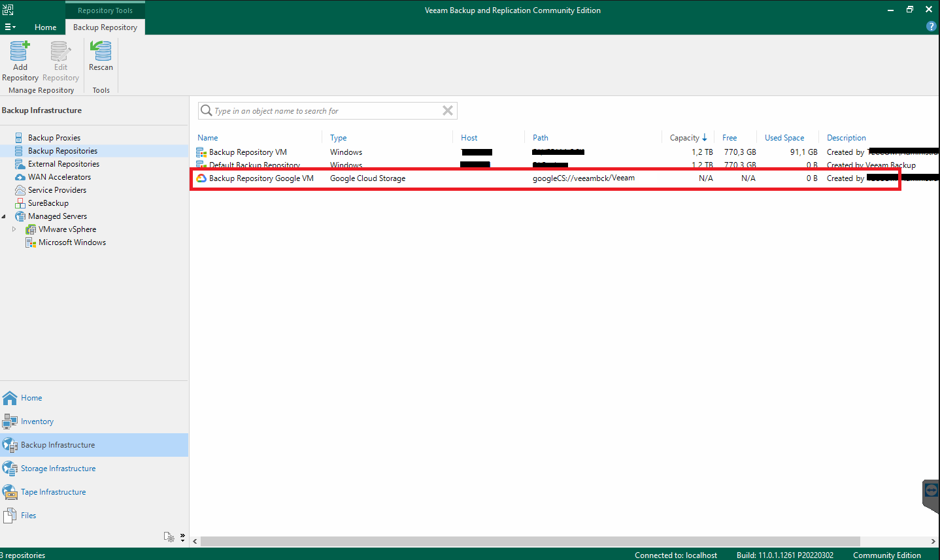Click the Build 11.0.1.1261 status text
Screen dimensions: 940x560
tap(785, 555)
